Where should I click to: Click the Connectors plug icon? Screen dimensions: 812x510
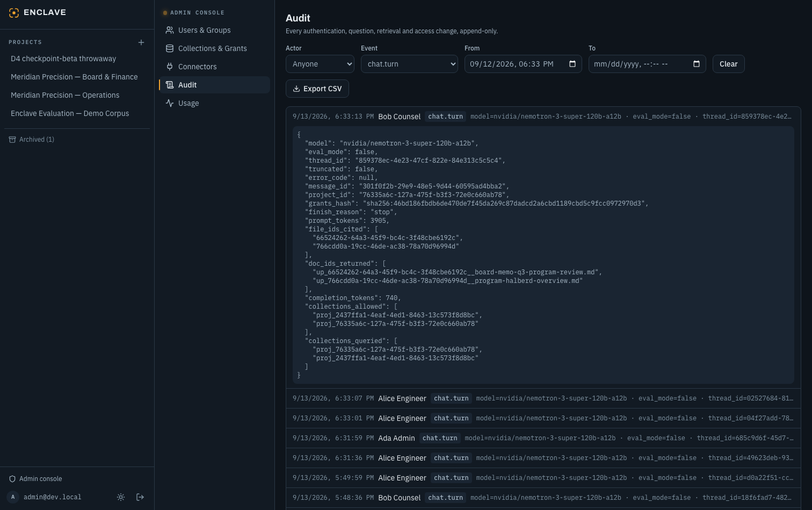click(170, 67)
